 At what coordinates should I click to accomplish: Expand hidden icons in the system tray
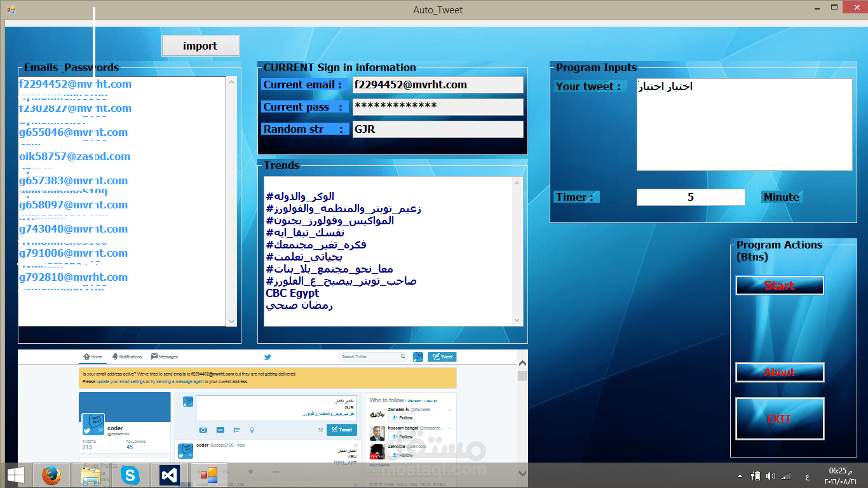739,475
